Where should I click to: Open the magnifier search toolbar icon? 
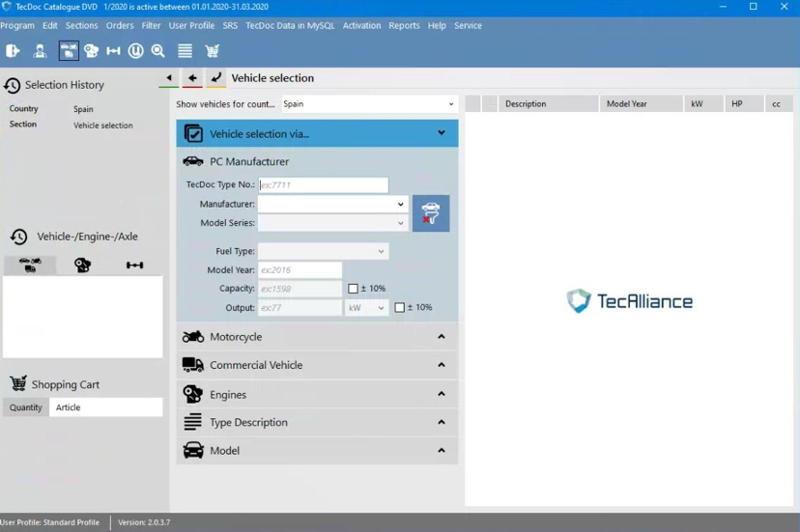coord(158,50)
